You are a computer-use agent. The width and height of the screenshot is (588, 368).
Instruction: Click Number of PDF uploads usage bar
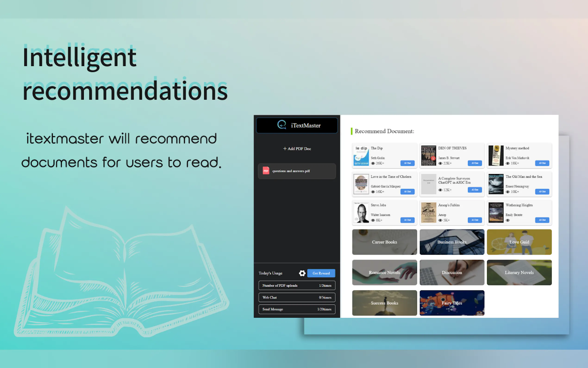[297, 286]
